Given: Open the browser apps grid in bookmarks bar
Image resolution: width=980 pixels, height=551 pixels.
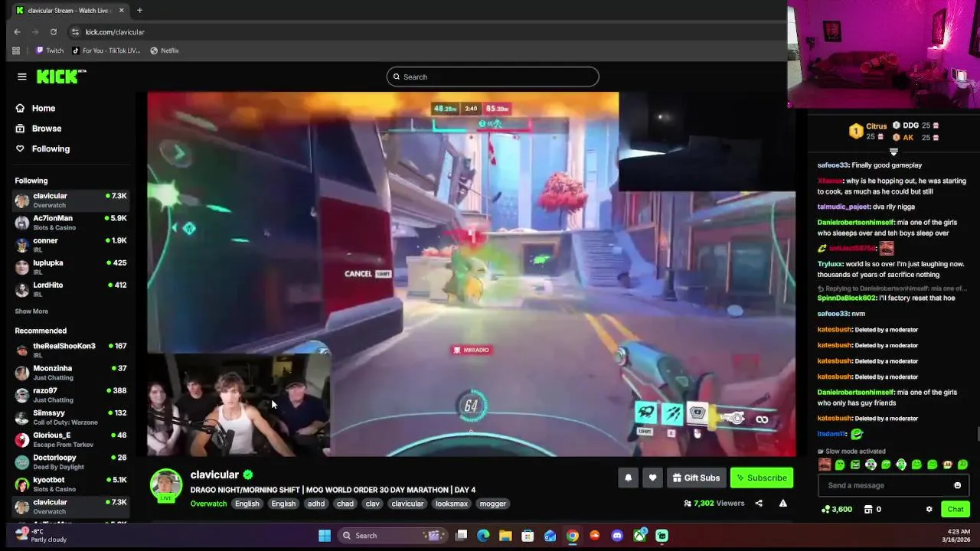Looking at the screenshot, I should coord(16,51).
